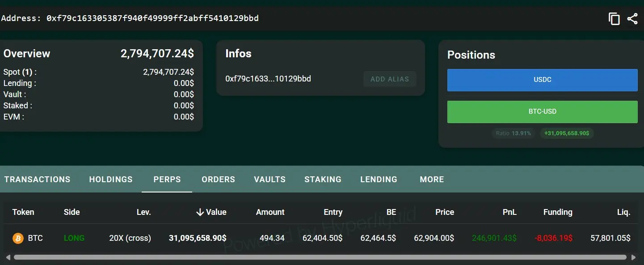
Task: Click the 246,901.43$ PnL value
Action: pyautogui.click(x=494, y=238)
